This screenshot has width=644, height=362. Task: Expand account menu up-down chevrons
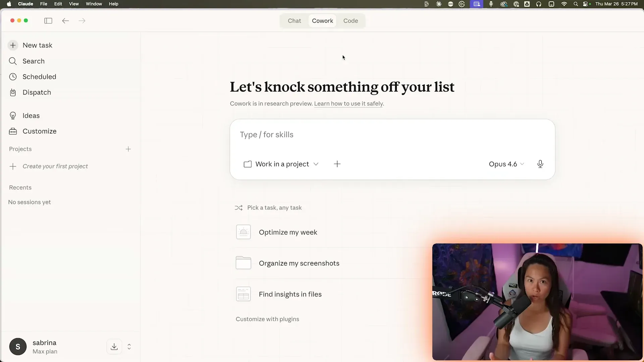pos(129,347)
